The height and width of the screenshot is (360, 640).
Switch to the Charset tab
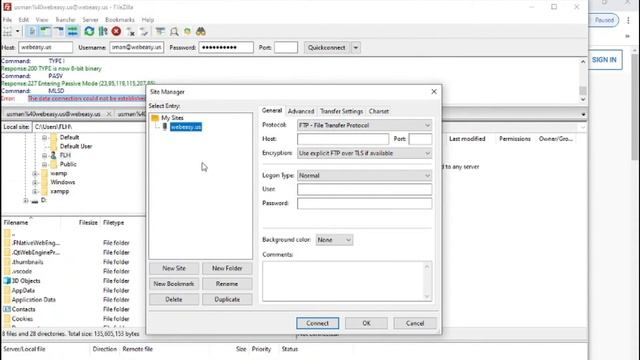(x=379, y=111)
